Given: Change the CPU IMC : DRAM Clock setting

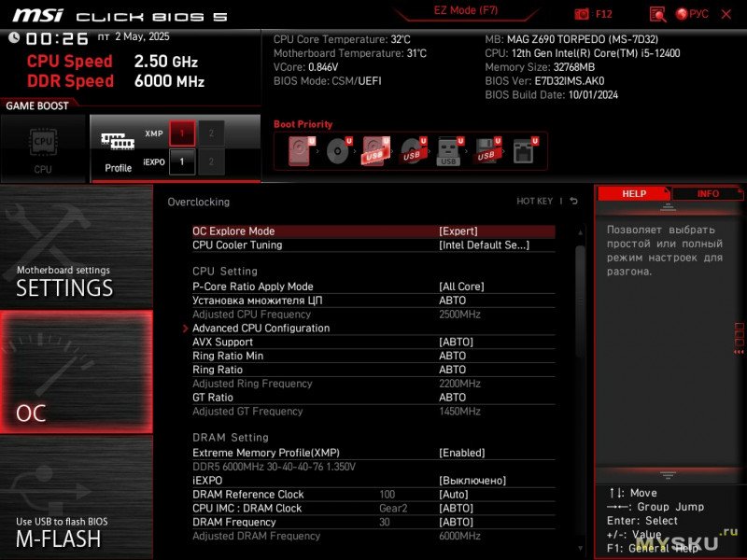Looking at the screenshot, I should coord(373,508).
